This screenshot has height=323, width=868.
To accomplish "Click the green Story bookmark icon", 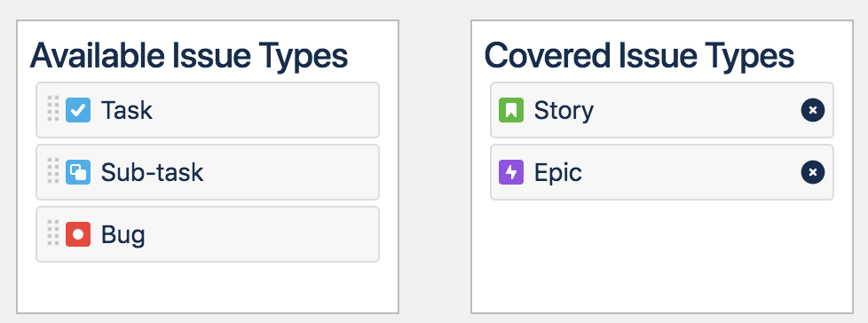I will [511, 110].
